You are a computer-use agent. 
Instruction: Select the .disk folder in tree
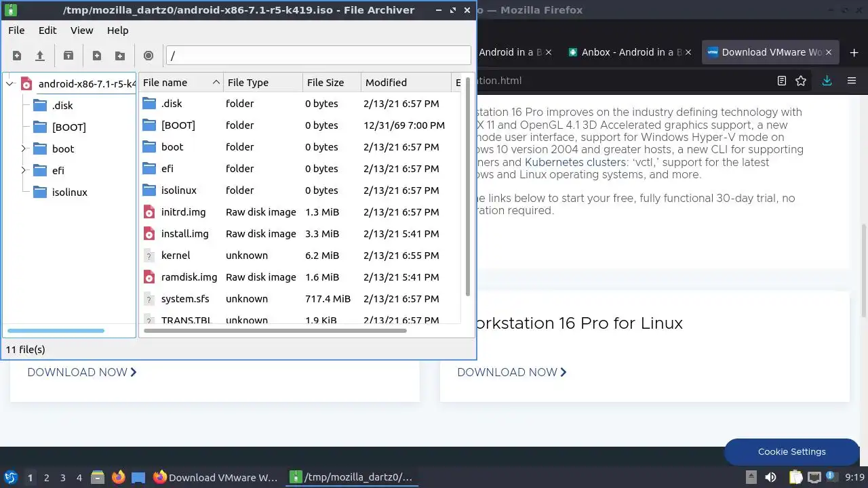(x=62, y=105)
